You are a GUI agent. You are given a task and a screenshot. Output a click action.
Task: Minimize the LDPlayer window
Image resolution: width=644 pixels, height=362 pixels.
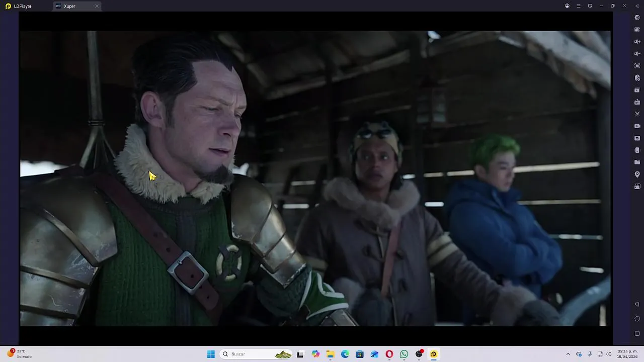pos(601,6)
